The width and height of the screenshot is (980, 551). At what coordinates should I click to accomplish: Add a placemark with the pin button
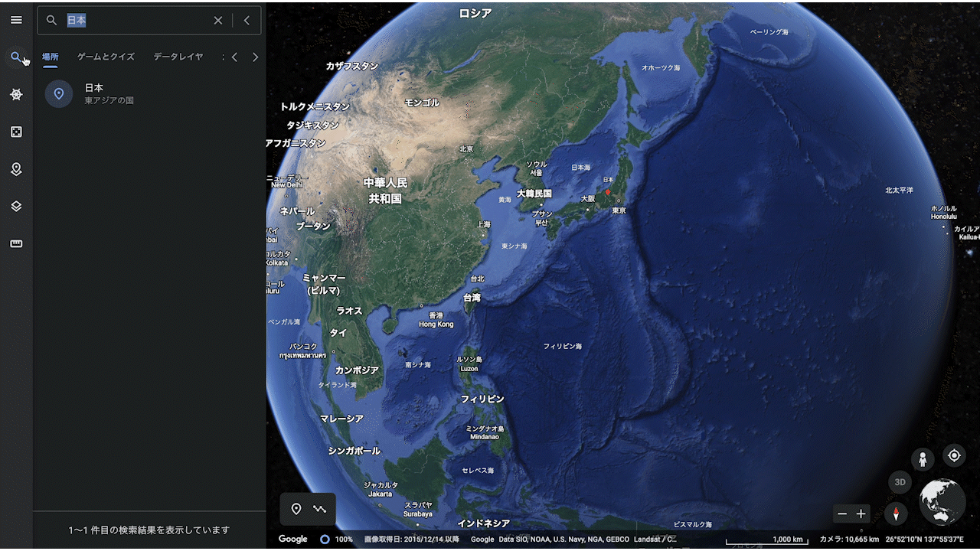coord(296,509)
